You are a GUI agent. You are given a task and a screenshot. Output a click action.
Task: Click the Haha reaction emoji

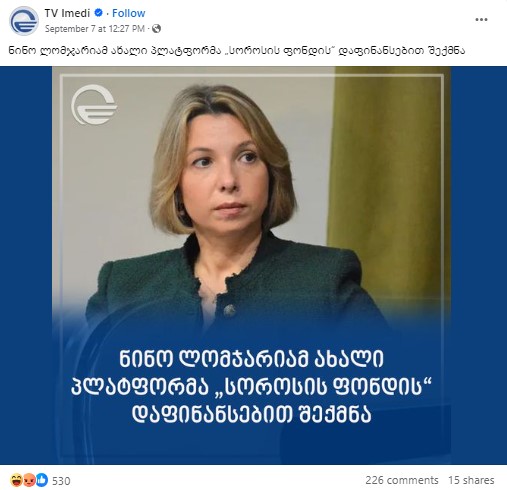tap(16, 480)
